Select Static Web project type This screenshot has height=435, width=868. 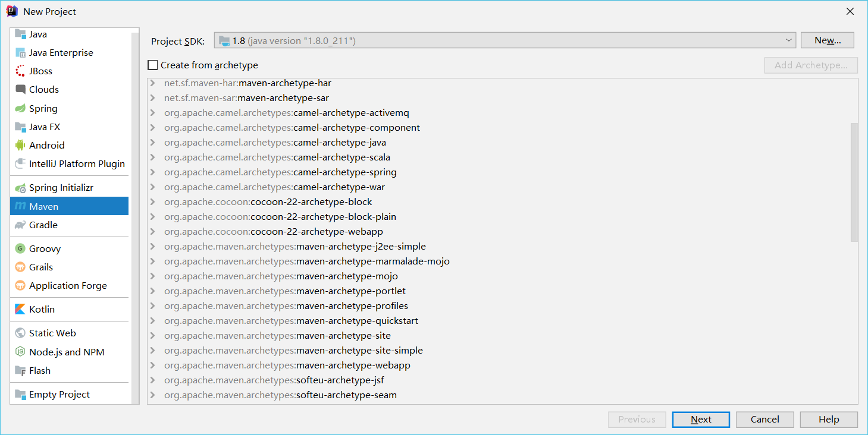[69, 333]
